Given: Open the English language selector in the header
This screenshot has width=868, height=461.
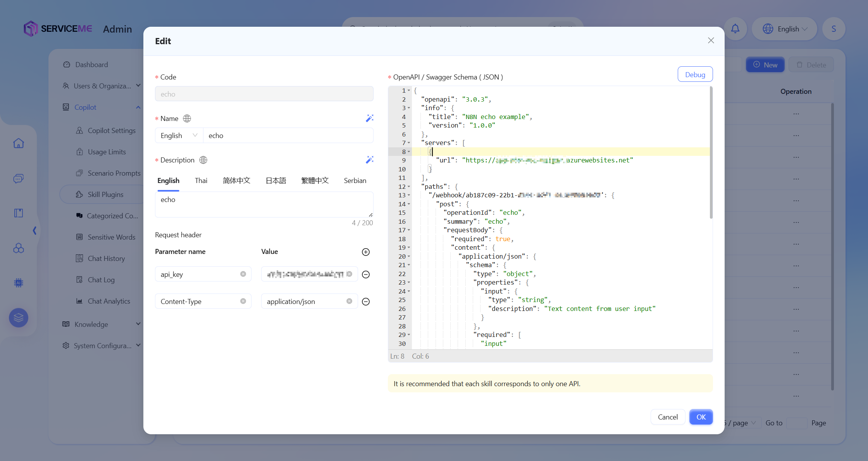Looking at the screenshot, I should click(785, 29).
